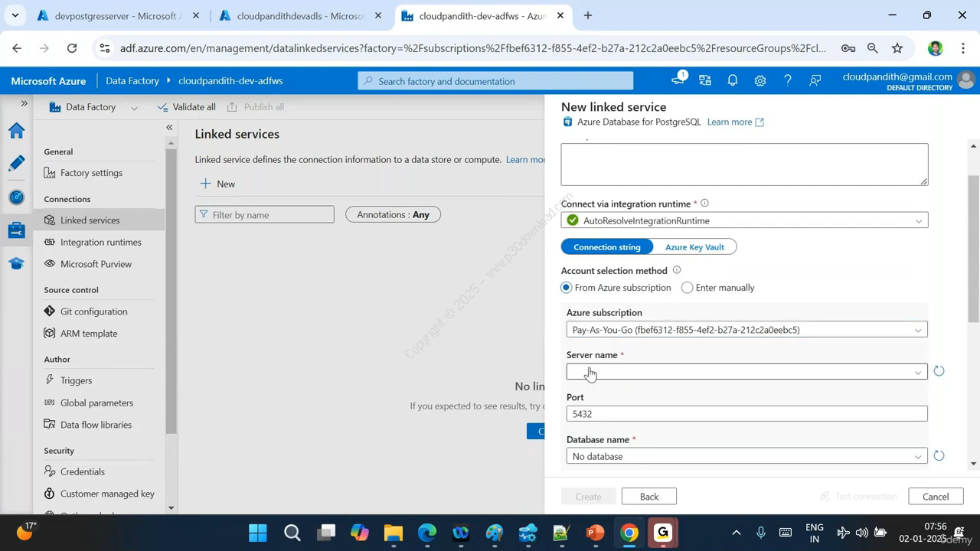Open the browser tab search chevron
The width and height of the screenshot is (980, 551).
point(15,15)
